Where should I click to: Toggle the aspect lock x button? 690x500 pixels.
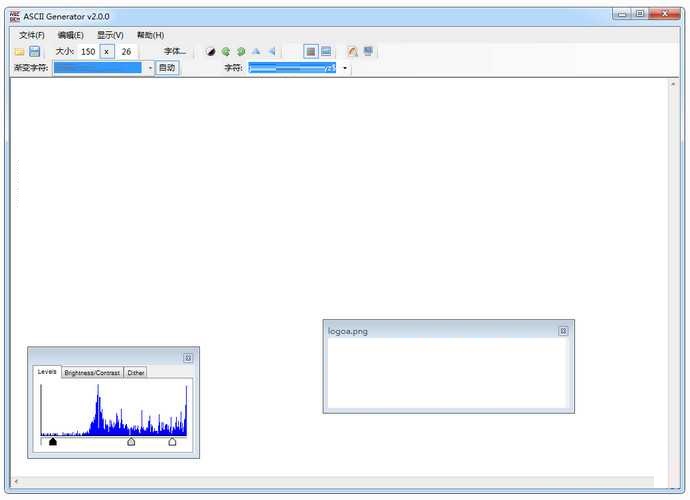pos(106,51)
